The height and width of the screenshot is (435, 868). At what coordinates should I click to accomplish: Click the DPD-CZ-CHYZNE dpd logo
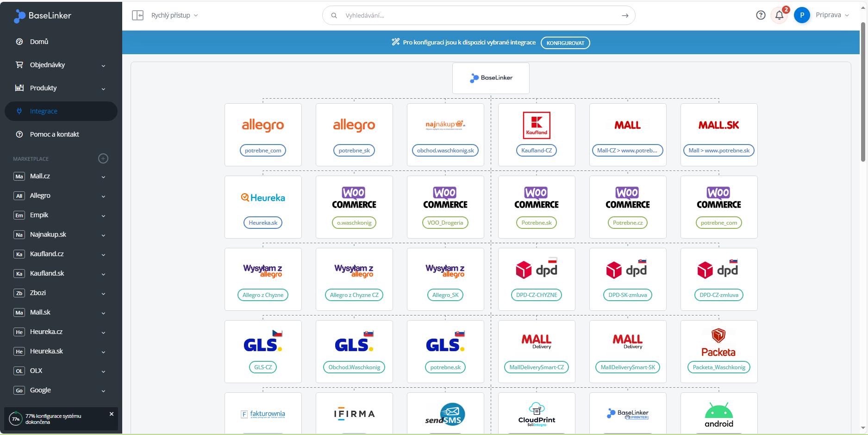tap(537, 269)
